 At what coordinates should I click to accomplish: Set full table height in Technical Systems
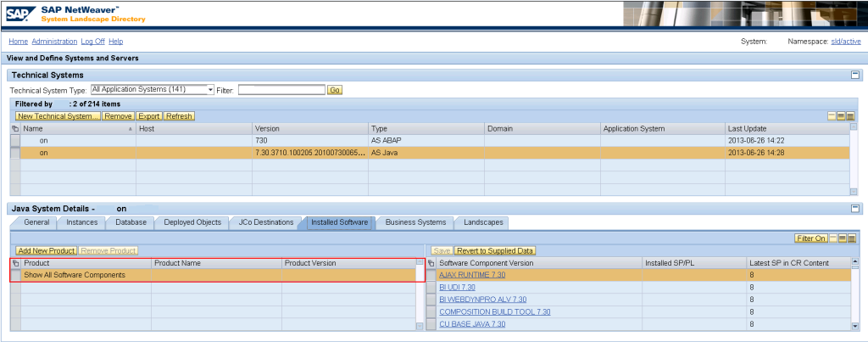point(850,116)
